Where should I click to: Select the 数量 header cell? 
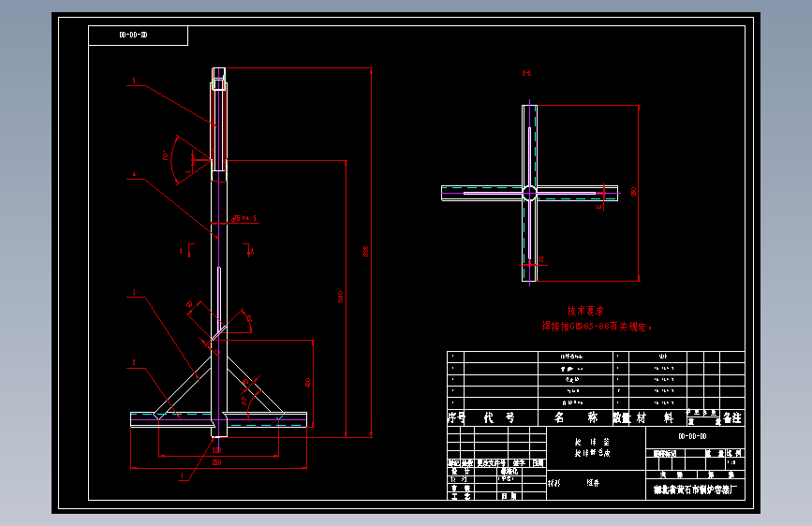click(621, 417)
